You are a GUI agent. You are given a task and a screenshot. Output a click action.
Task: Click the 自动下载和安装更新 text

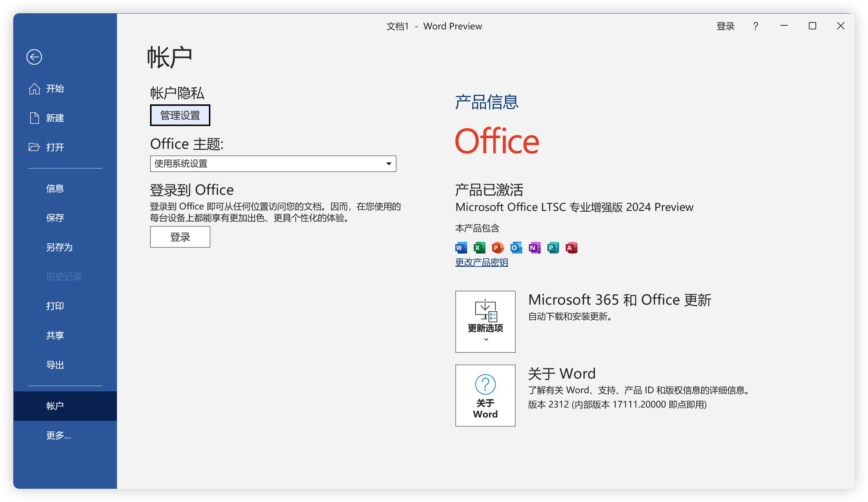coord(570,316)
